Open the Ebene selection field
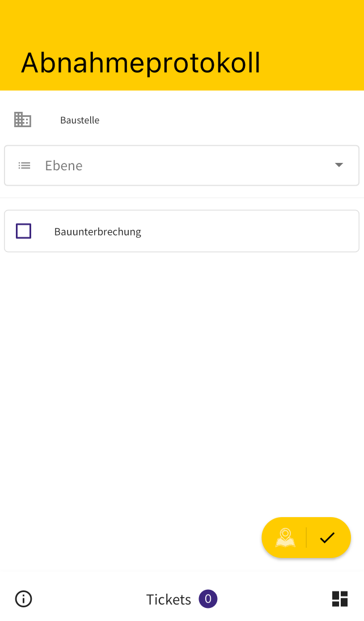The width and height of the screenshot is (364, 621). (181, 166)
